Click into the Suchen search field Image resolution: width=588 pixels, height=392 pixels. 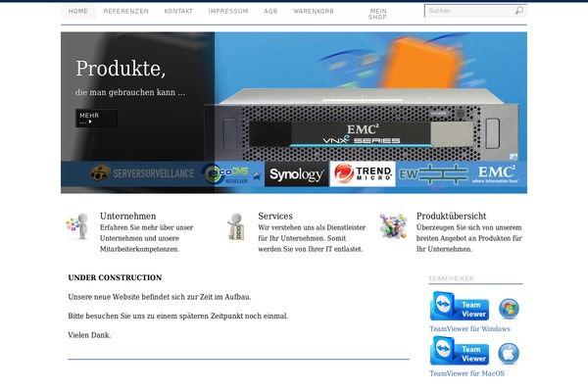click(x=470, y=11)
